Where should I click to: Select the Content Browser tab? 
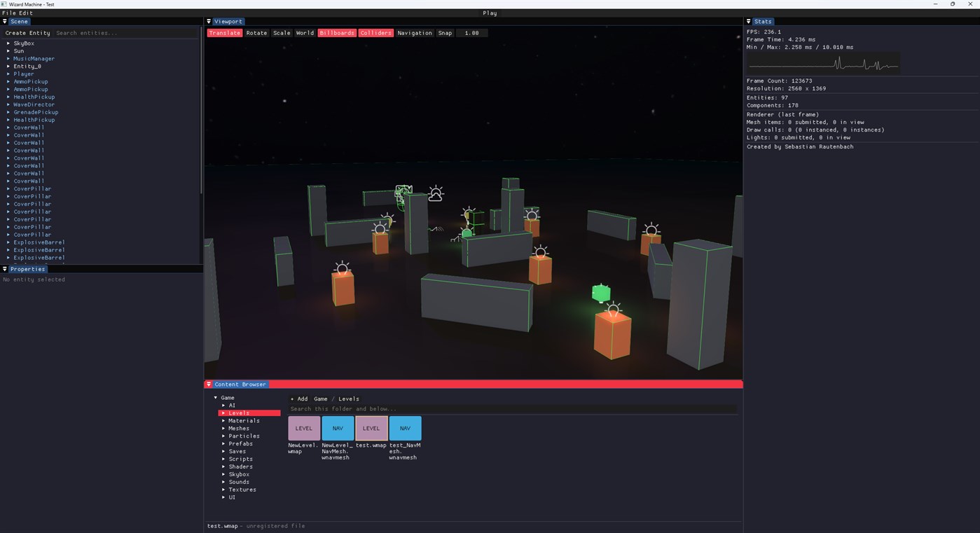tap(240, 385)
